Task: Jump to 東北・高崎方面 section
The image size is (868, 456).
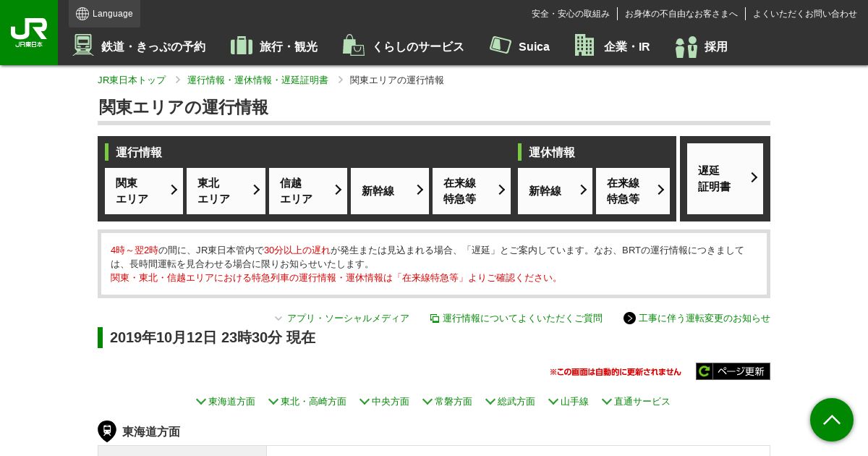Action: [307, 402]
